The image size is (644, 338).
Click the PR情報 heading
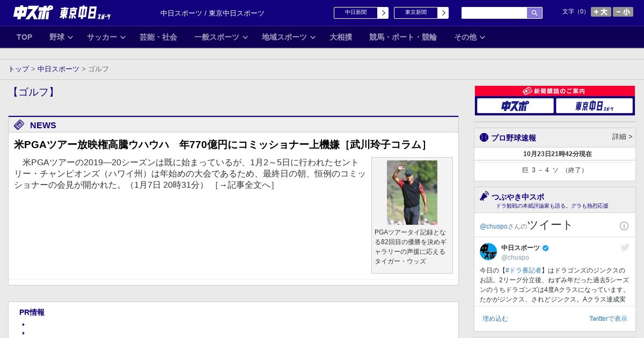[x=32, y=312]
